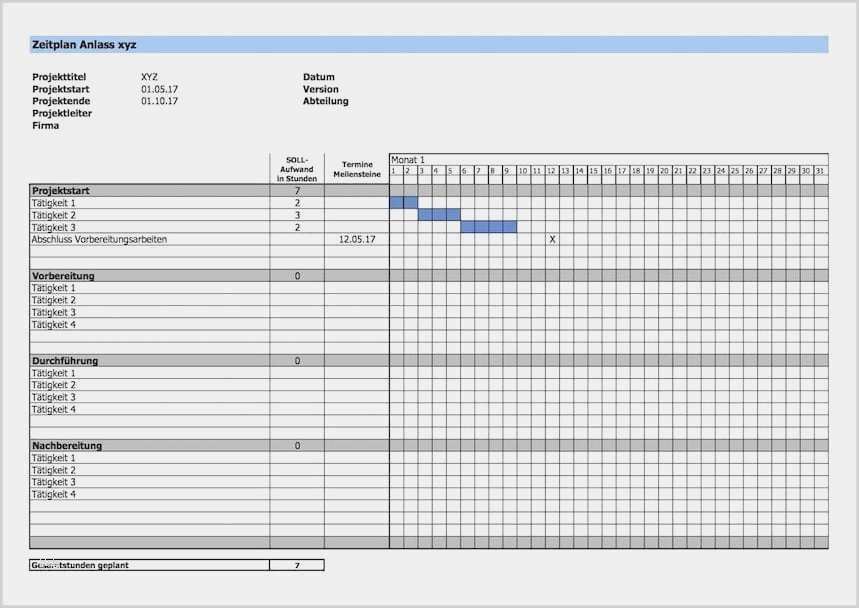The height and width of the screenshot is (608, 859).
Task: Click the Firma label cell
Action: (45, 125)
